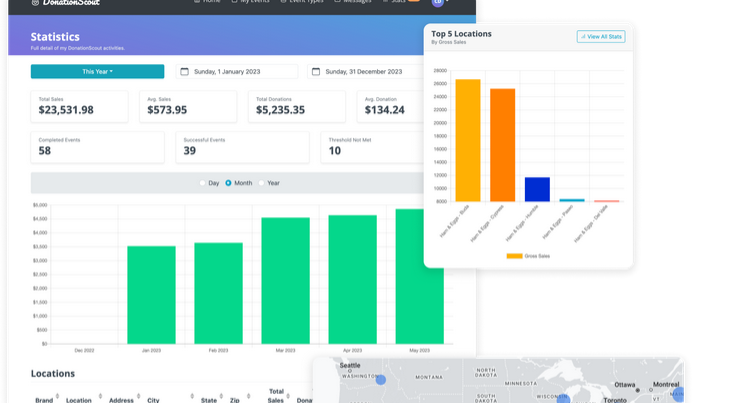Click the View All Stats button
The width and height of the screenshot is (736, 403).
[601, 37]
